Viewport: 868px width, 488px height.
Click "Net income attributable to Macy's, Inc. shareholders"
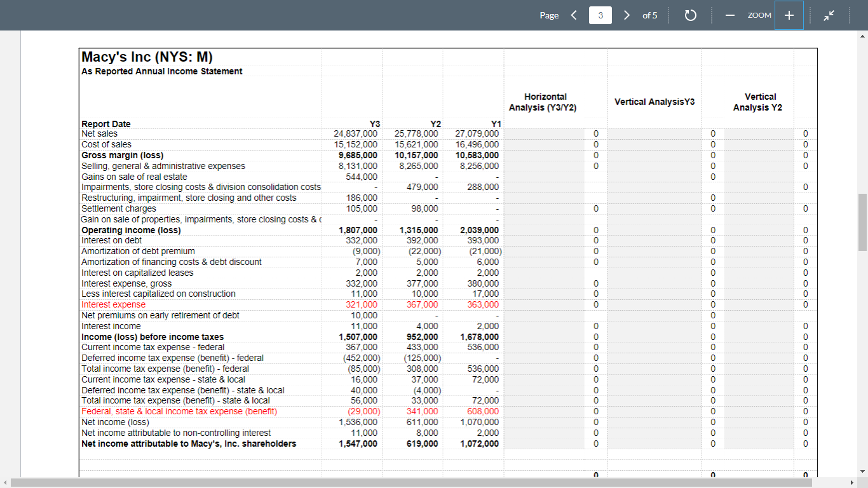pos(189,444)
